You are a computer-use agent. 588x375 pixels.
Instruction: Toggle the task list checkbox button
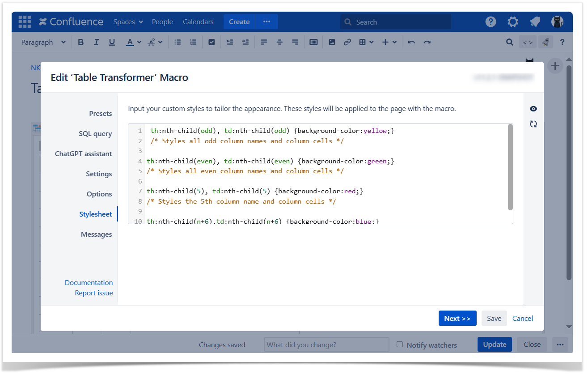[212, 42]
